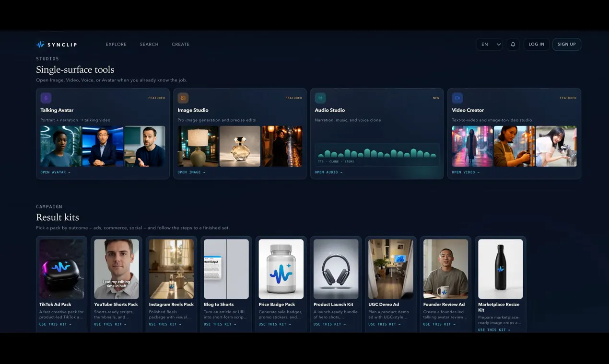Click the Audio Studio title

330,110
